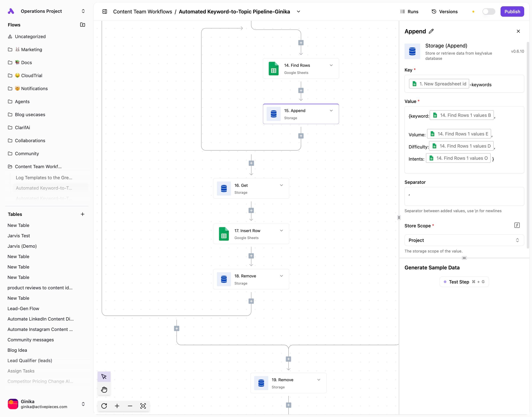Collapse the sidebar with panel icon
The image size is (532, 417).
pos(105,11)
